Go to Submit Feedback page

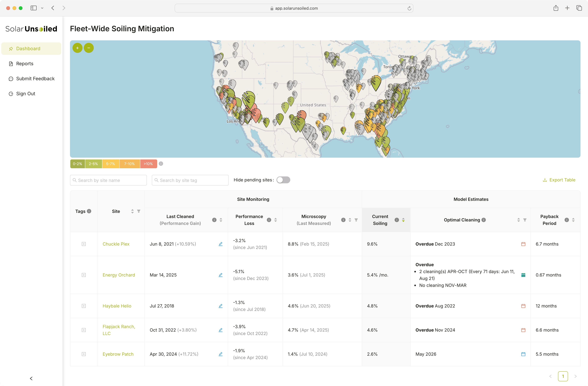[35, 79]
